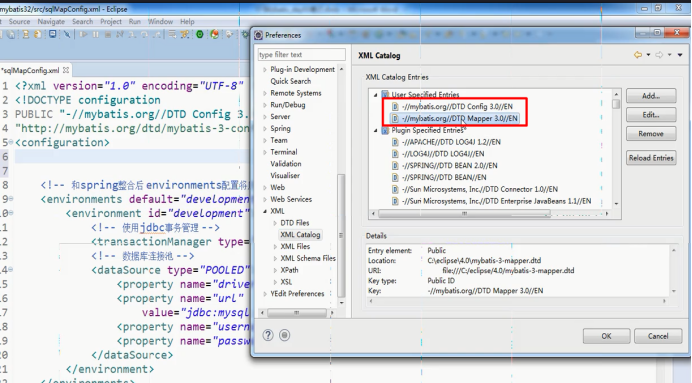Expand the Remote Systems preference node
Screen dimensions: 692x383
point(265,93)
